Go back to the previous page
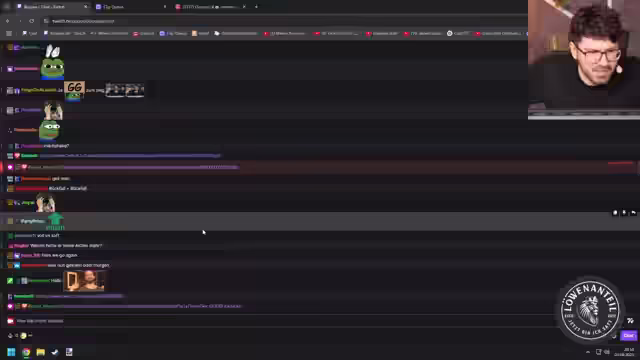 point(7,21)
